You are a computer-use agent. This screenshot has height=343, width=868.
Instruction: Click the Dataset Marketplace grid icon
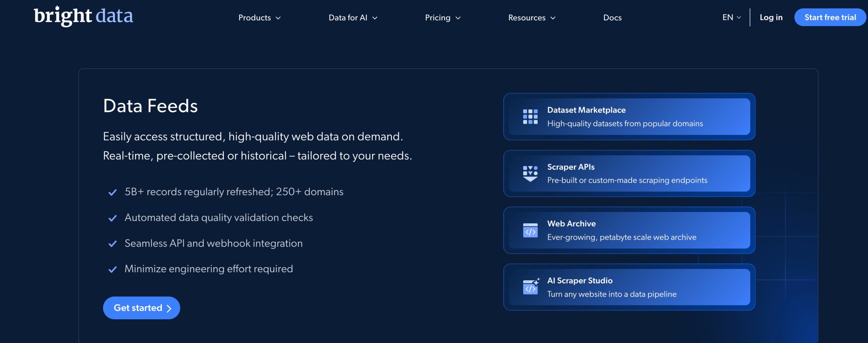530,117
